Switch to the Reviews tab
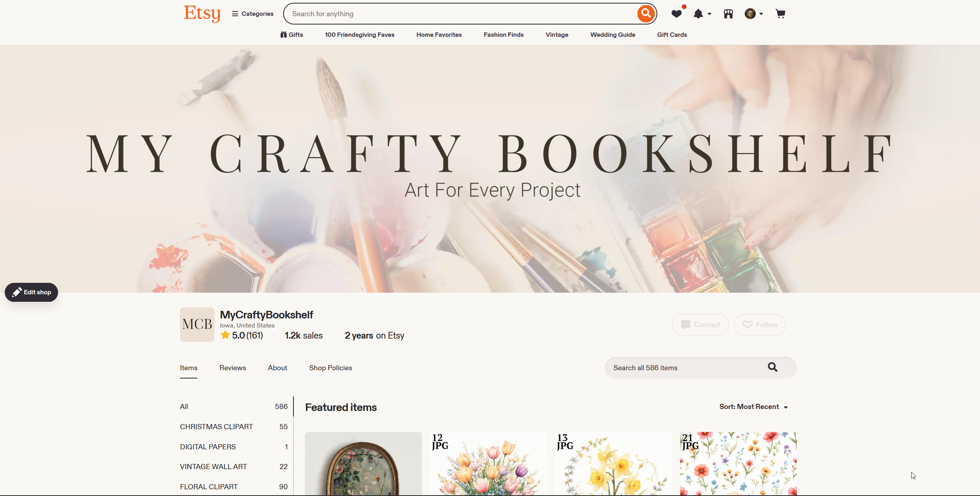Viewport: 980px width, 496px height. pyautogui.click(x=233, y=368)
